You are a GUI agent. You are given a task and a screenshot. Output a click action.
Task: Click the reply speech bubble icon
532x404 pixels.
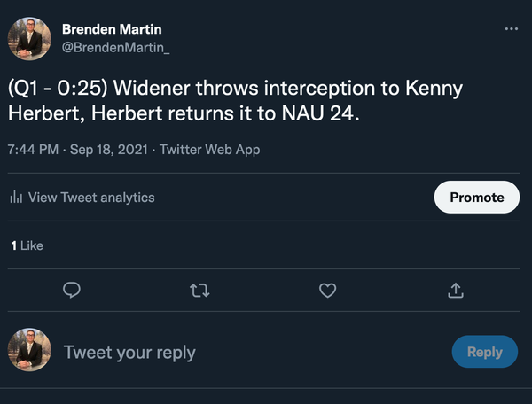click(x=73, y=290)
